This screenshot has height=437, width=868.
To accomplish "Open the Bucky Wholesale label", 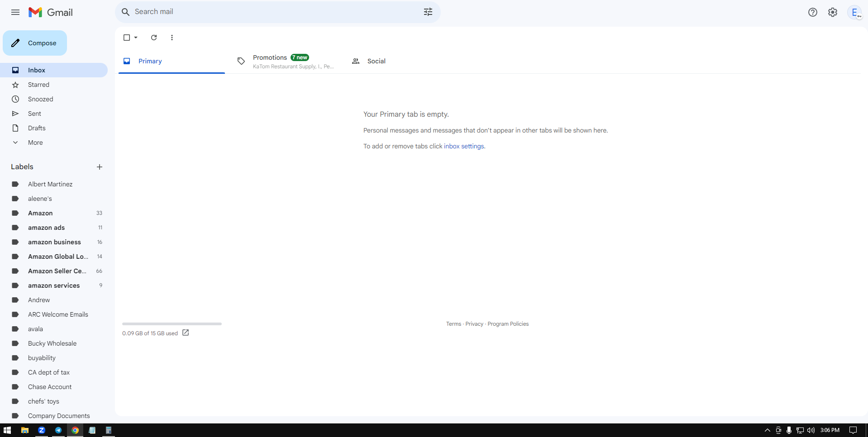I will 54,343.
